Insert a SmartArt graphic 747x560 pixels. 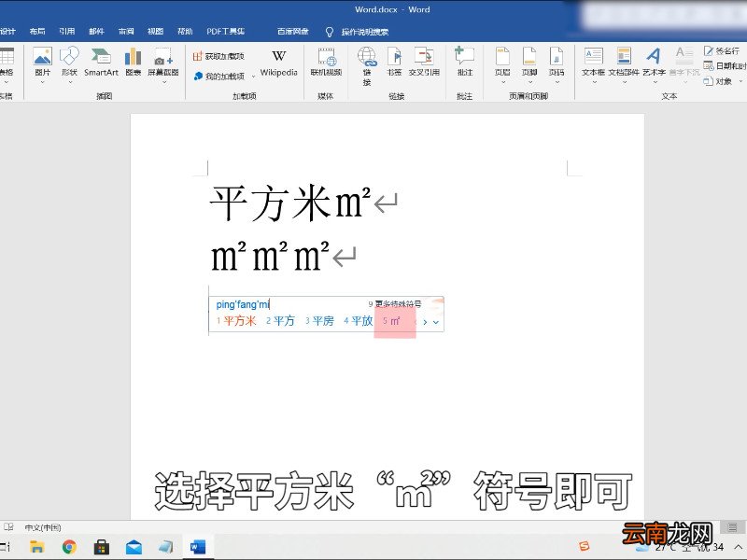point(101,62)
